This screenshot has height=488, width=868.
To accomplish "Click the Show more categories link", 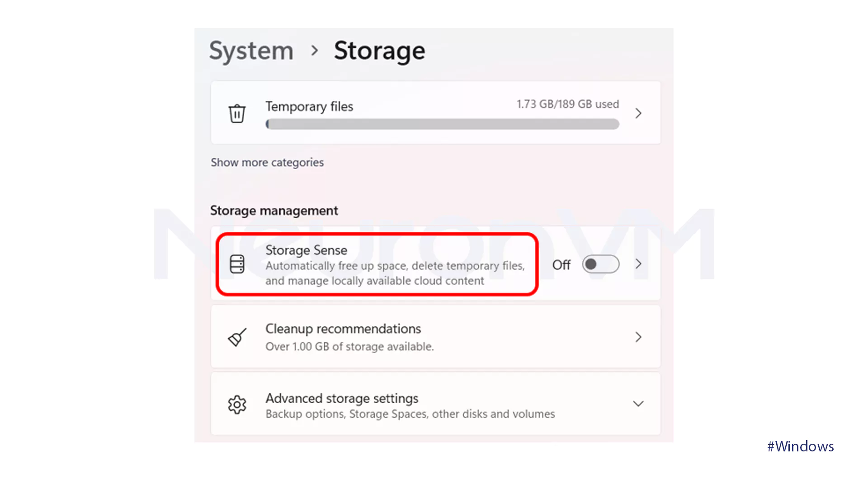I will click(267, 162).
